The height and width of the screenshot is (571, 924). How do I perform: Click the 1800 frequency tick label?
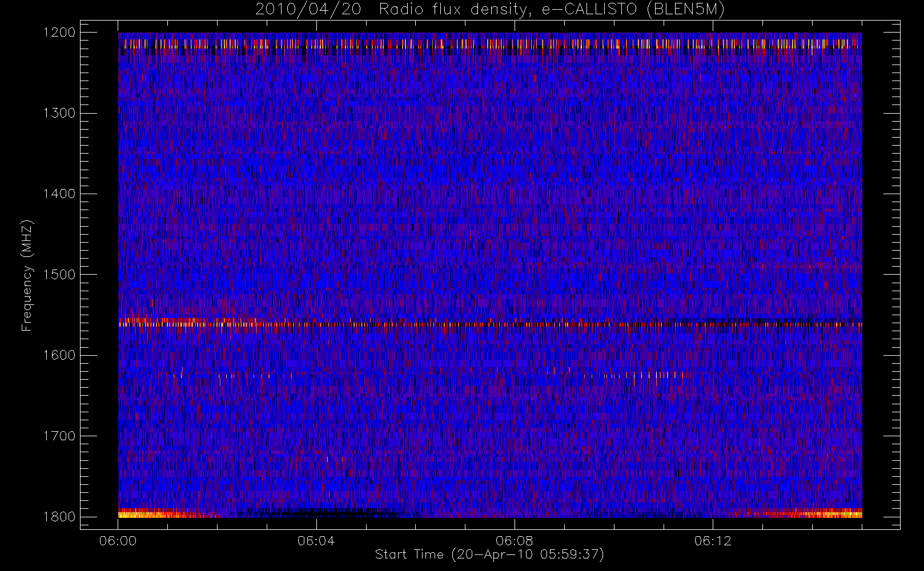[60, 517]
